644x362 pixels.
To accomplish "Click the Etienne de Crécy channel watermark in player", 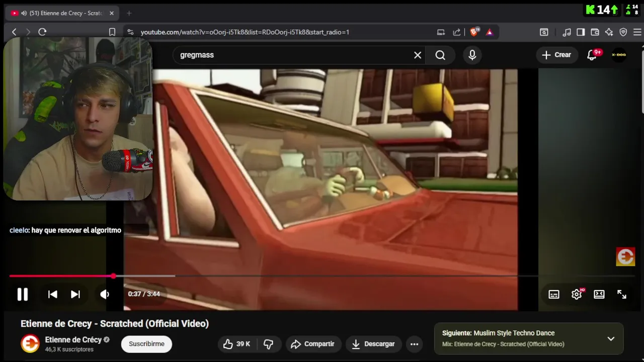I will pos(625,257).
